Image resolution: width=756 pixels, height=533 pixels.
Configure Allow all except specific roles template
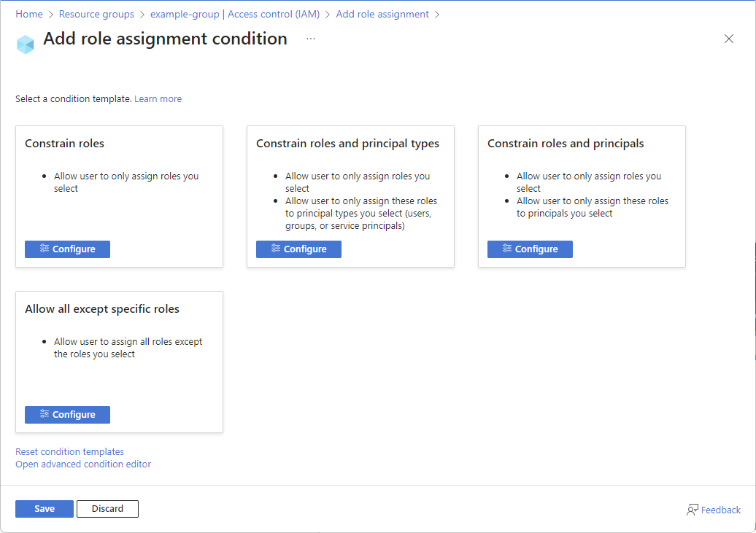[67, 415]
